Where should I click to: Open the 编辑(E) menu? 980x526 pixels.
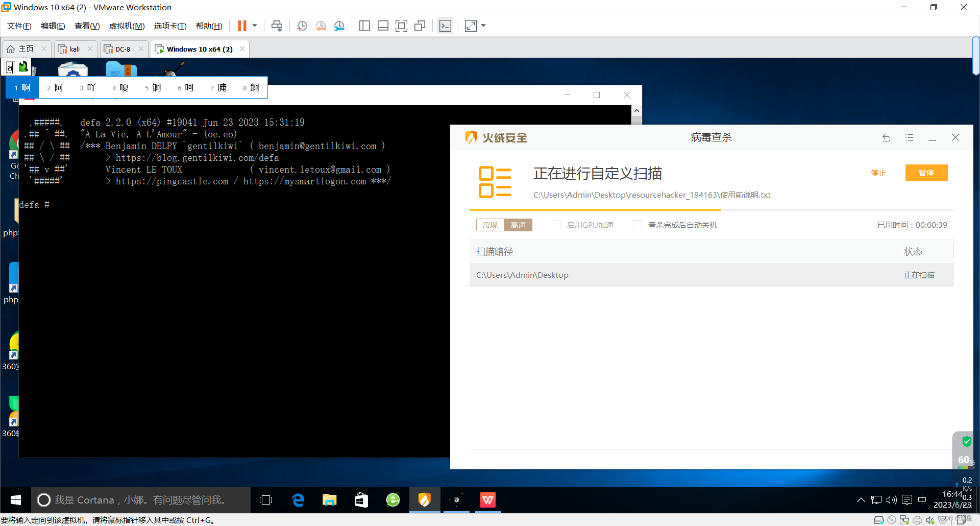coord(53,26)
